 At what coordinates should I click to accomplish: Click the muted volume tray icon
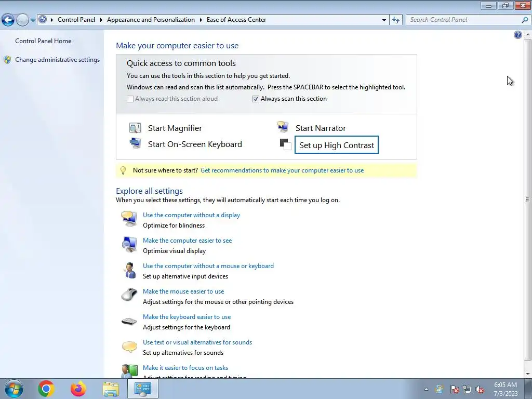pos(480,389)
